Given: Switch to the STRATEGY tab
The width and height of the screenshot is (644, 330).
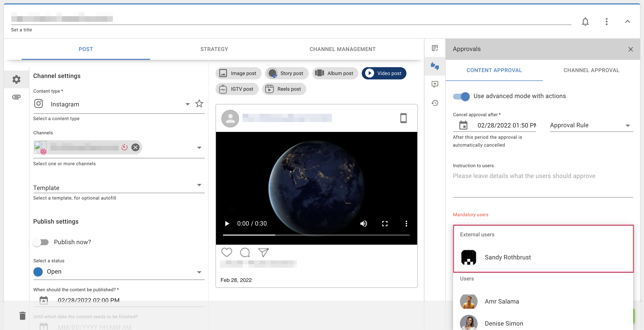Looking at the screenshot, I should 214,49.
